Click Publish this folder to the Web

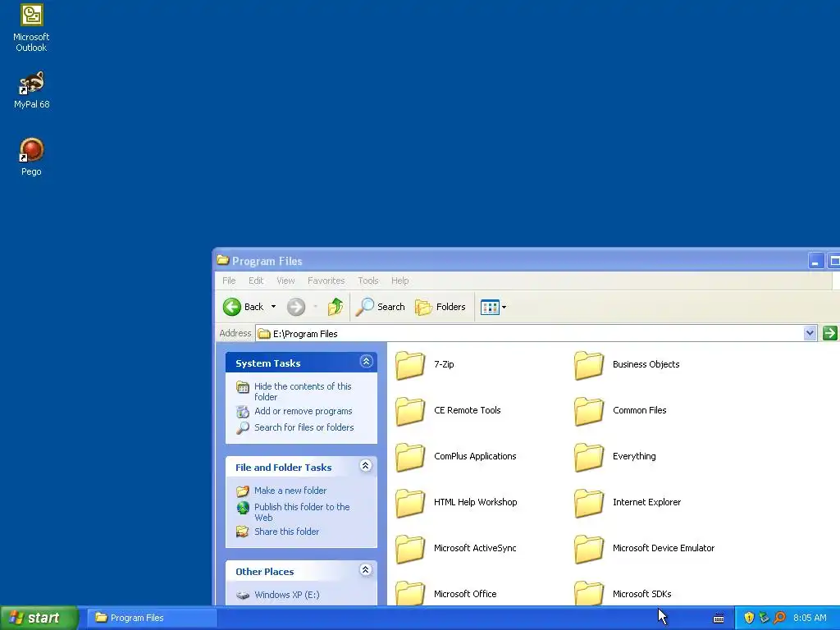point(302,512)
